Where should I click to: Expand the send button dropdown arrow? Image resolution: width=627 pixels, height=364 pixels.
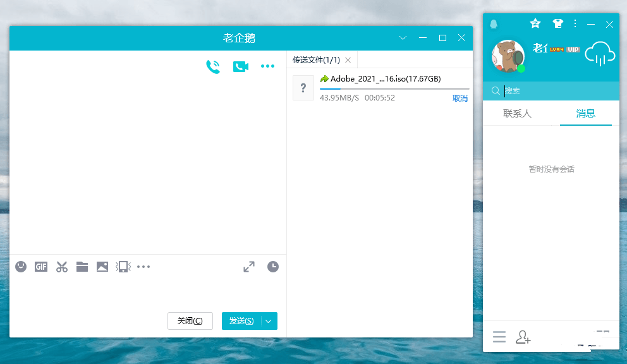tap(269, 321)
